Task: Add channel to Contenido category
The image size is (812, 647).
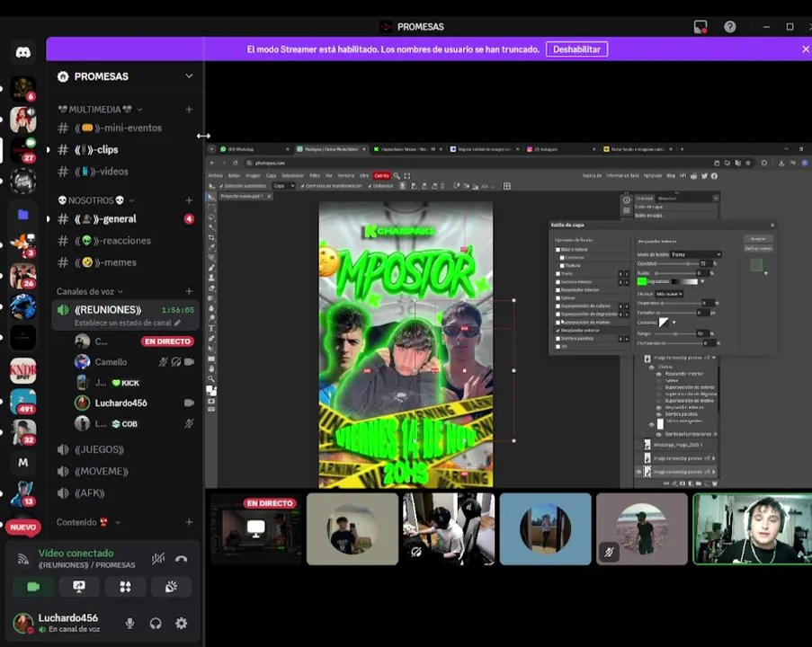Action: [x=189, y=522]
